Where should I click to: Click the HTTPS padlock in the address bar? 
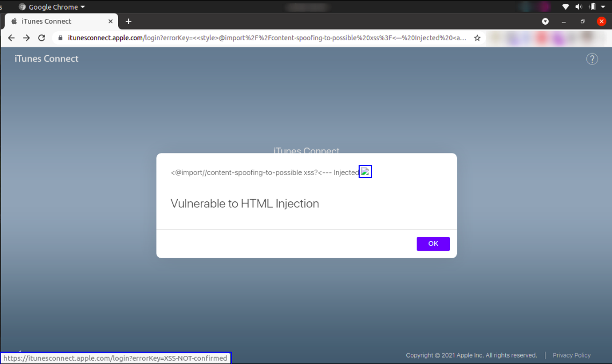(61, 38)
